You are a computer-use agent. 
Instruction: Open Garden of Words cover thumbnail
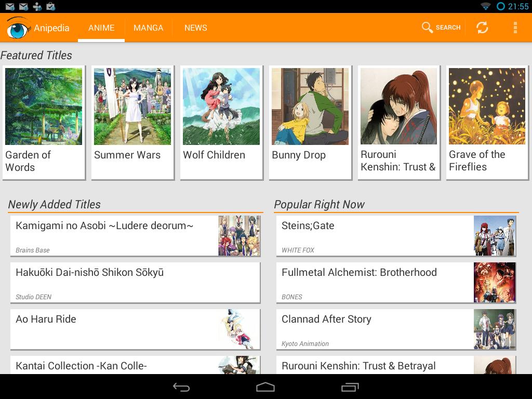[44, 107]
